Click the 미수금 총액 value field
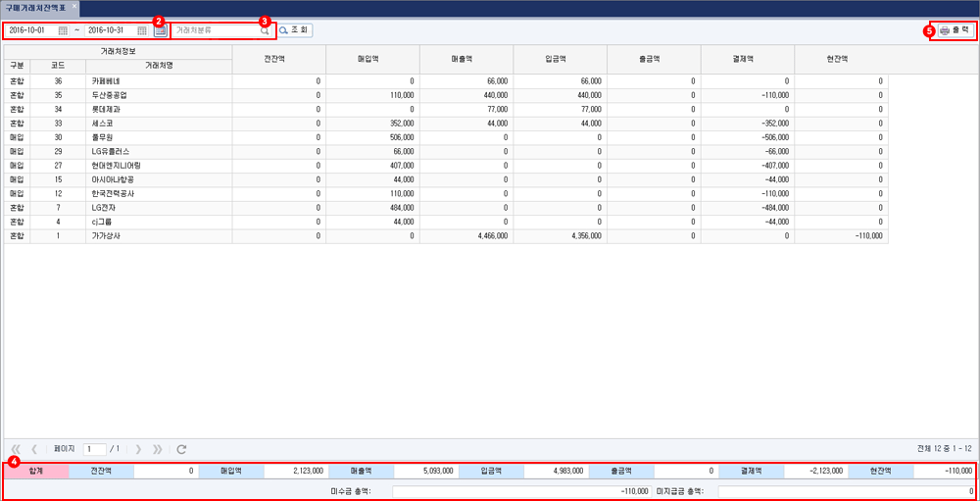Viewport: 980px width, 501px height. 522,491
